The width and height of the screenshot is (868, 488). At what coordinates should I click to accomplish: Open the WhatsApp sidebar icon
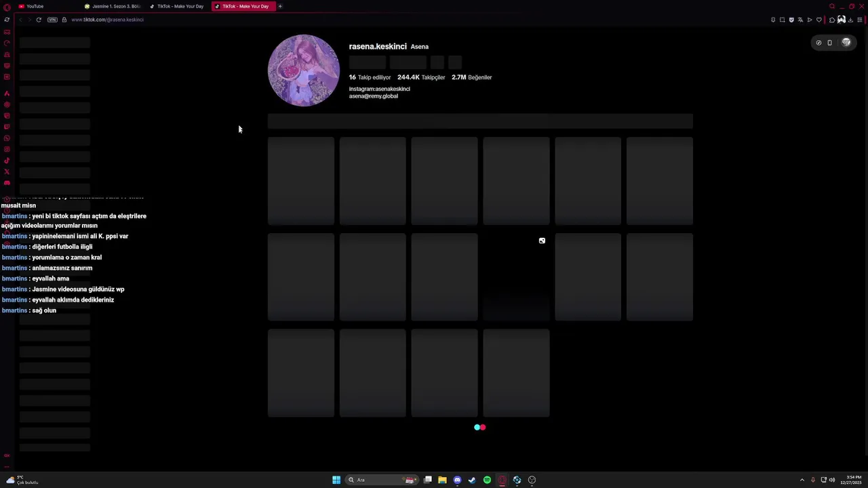pos(7,138)
